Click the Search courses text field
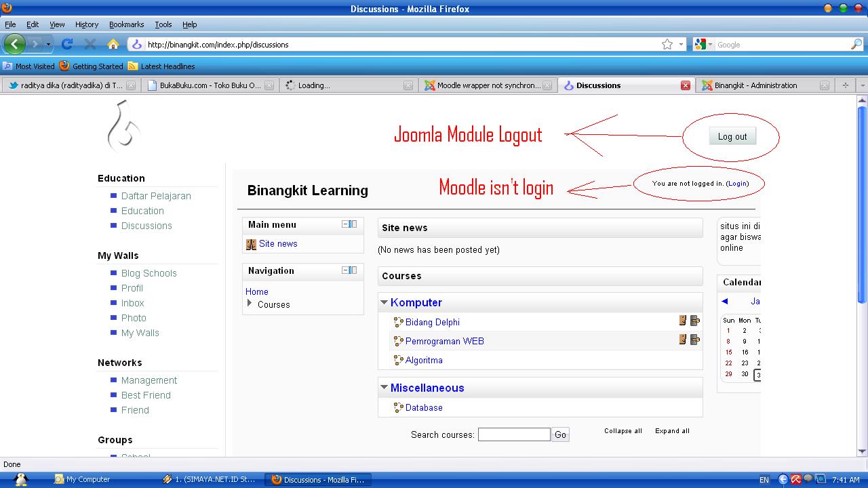Screen dimensions: 868x488 click(514, 434)
